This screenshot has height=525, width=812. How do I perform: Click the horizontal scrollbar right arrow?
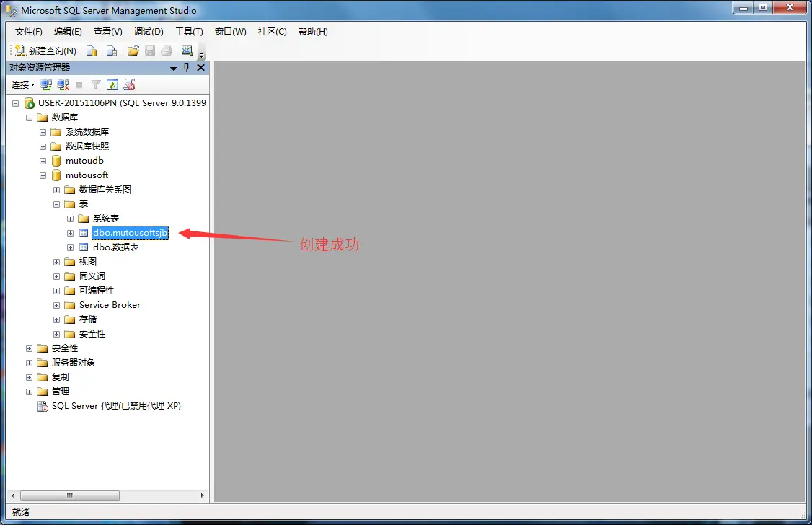(202, 495)
